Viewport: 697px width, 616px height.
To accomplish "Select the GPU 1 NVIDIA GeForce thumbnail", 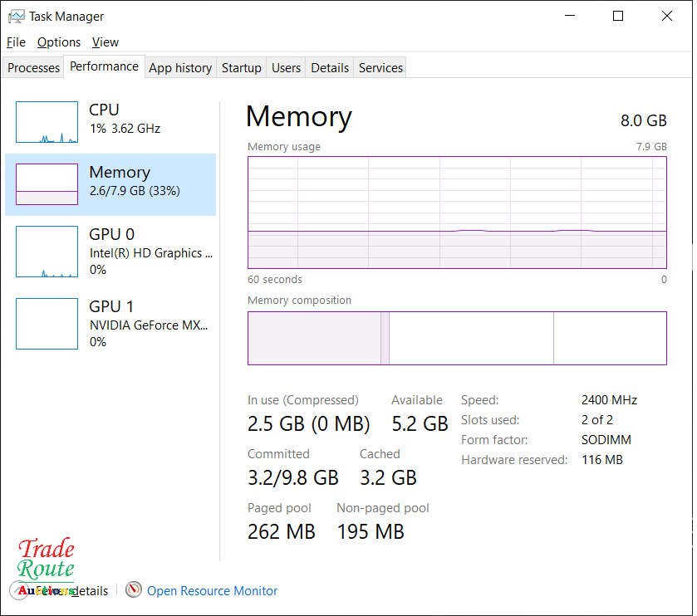I will (47, 324).
